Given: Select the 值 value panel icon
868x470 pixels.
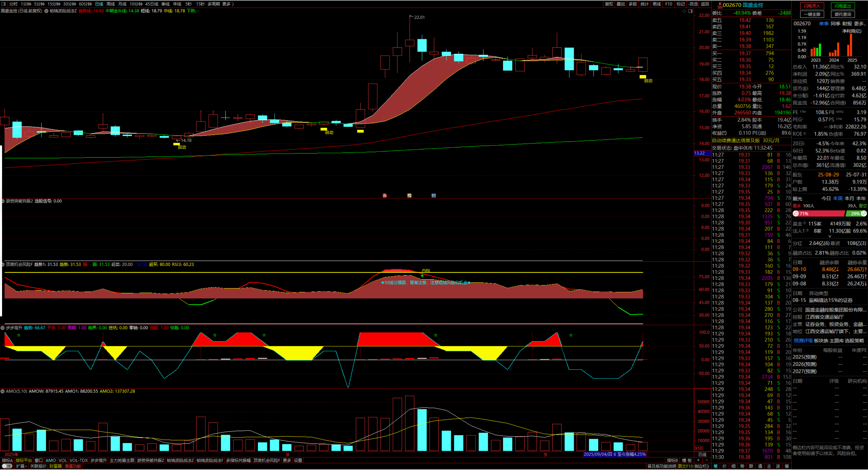Looking at the screenshot, I should pyautogui.click(x=760, y=466).
